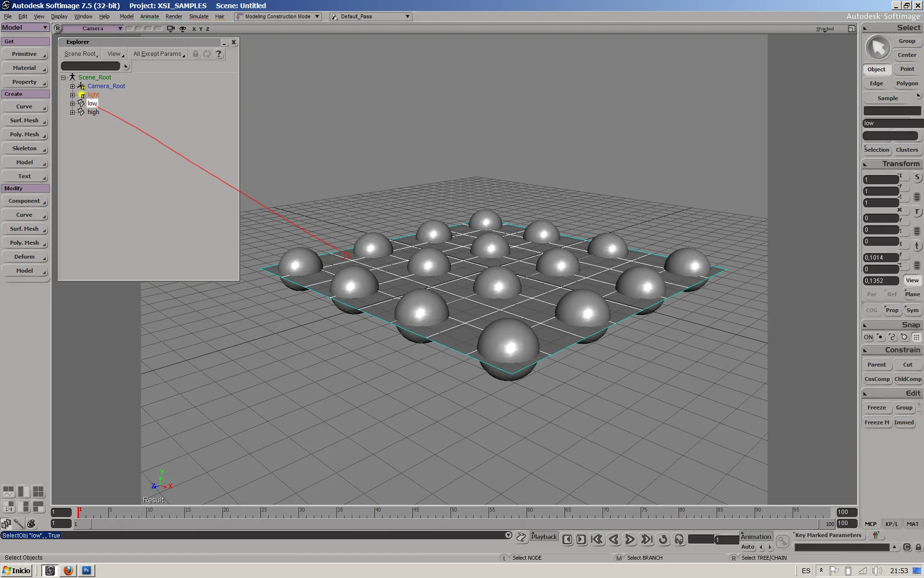Click the Explorer lock icon
This screenshot has height=578, width=924.
coord(195,54)
